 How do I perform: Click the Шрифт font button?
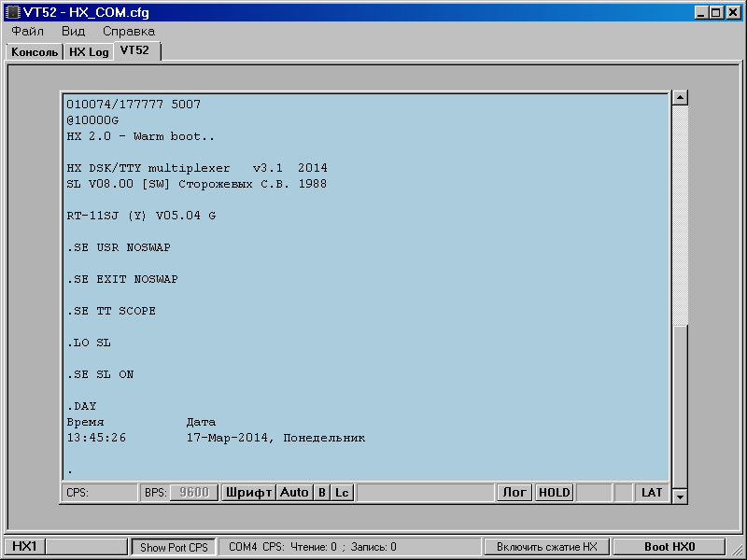point(247,492)
